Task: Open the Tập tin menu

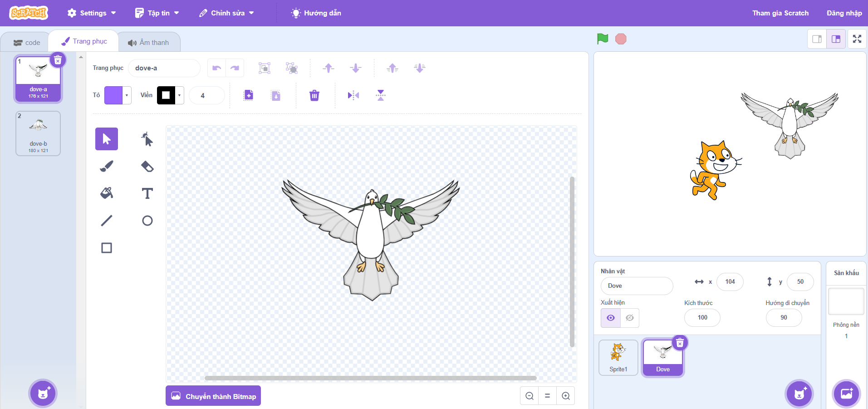Action: click(x=157, y=13)
